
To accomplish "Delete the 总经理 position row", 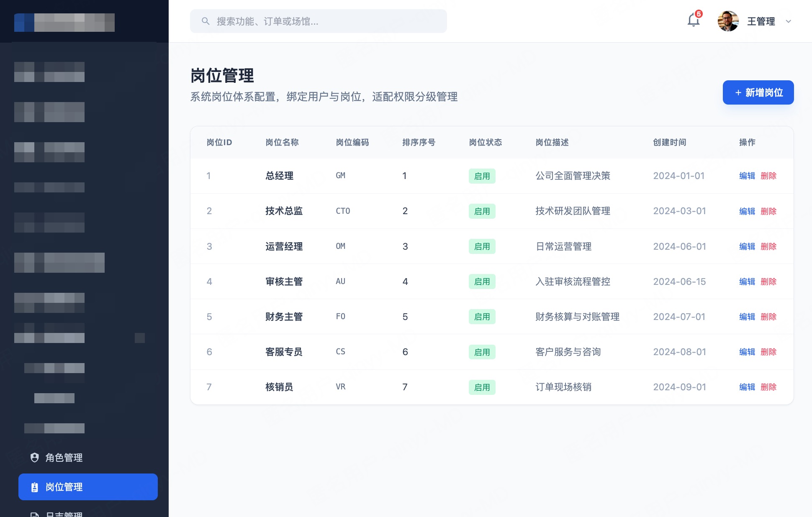I will tap(768, 176).
